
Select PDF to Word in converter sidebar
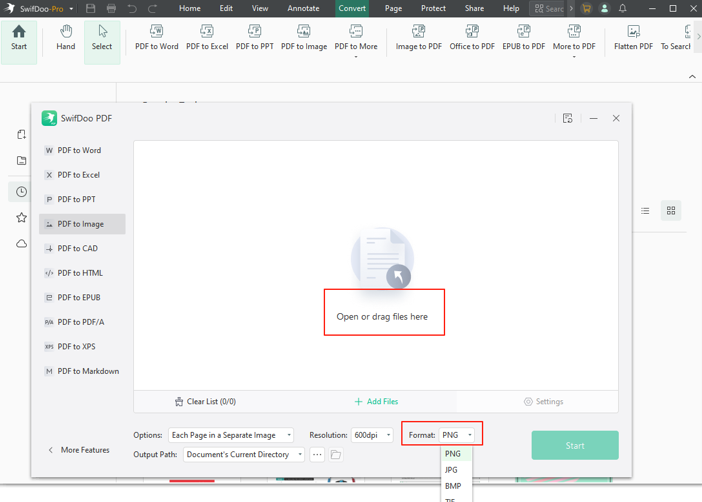82,150
